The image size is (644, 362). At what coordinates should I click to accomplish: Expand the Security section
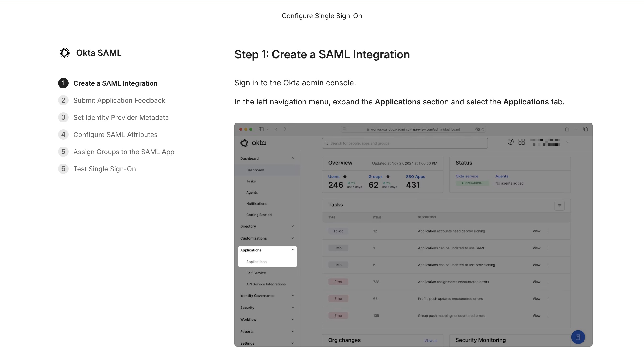tap(267, 308)
